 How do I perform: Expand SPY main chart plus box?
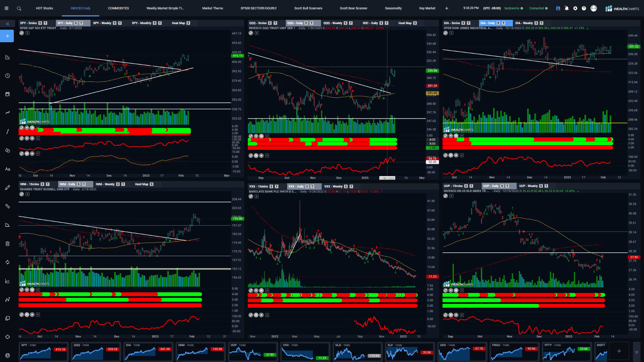click(x=28, y=33)
